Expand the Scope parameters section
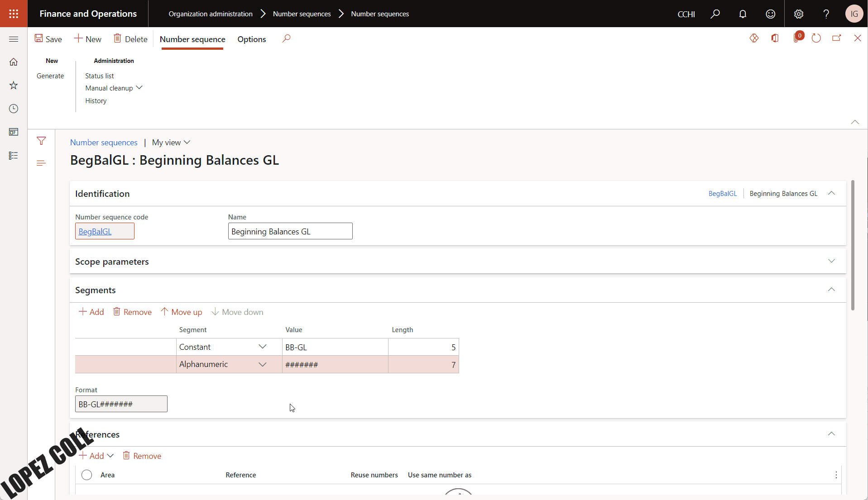Image resolution: width=868 pixels, height=500 pixels. click(x=831, y=261)
